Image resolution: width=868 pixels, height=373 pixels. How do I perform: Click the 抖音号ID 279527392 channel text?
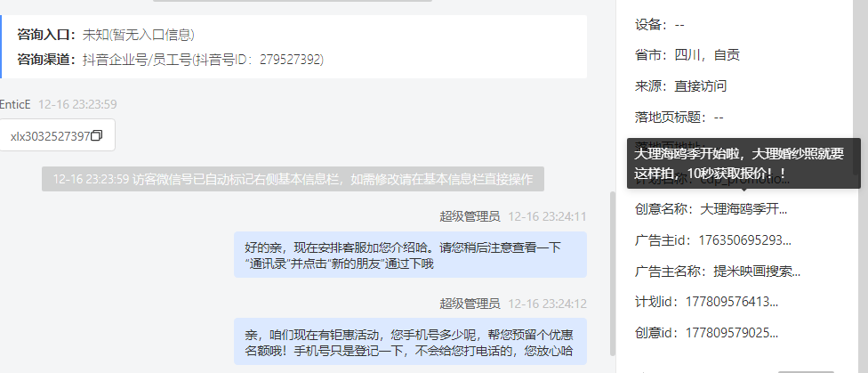(x=203, y=60)
